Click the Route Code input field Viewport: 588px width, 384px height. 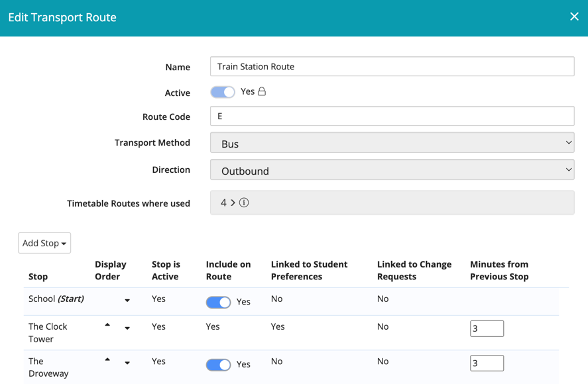[392, 117]
